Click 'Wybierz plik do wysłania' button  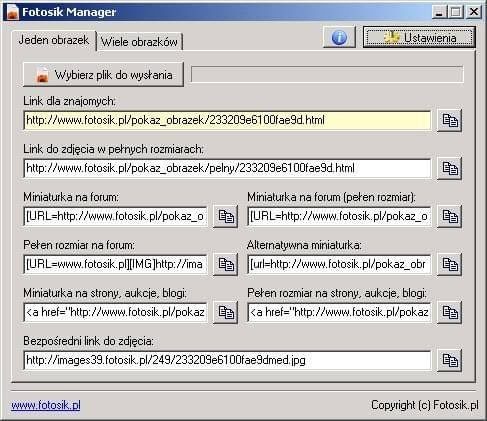point(103,75)
